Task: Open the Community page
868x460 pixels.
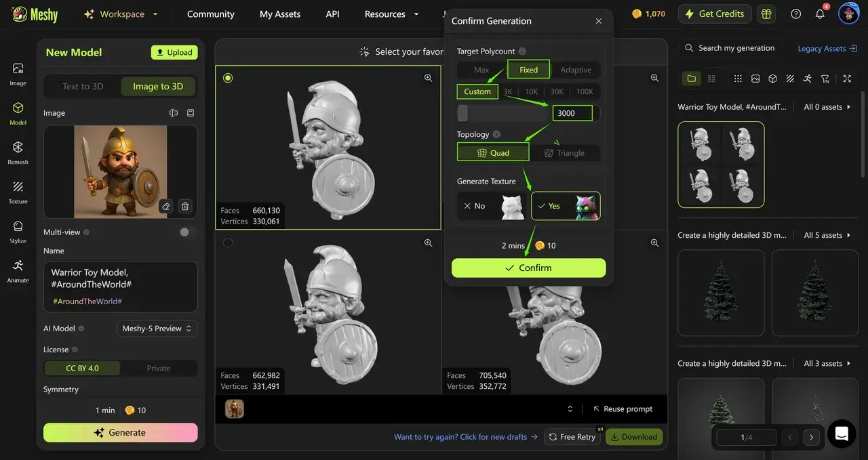Action: tap(210, 14)
